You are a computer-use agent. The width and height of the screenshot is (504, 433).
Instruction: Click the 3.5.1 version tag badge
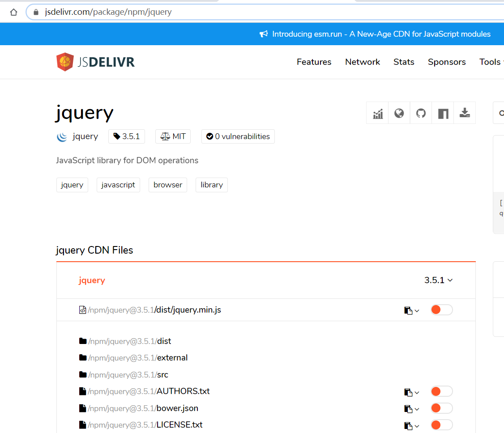tap(127, 136)
